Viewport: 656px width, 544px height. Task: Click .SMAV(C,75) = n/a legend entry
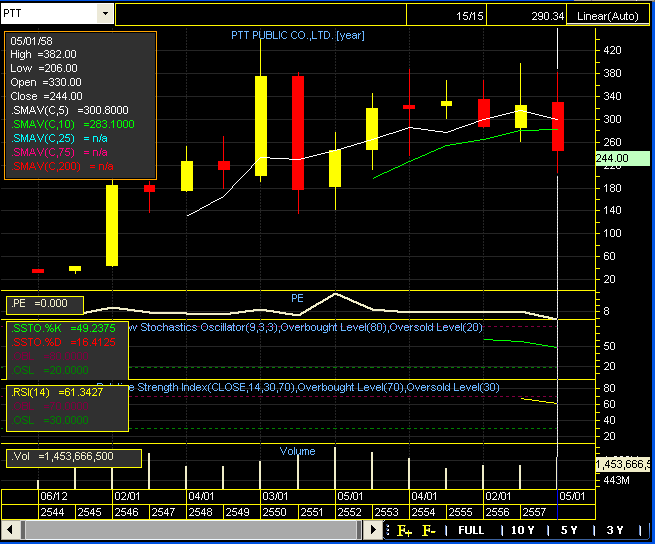(59, 152)
